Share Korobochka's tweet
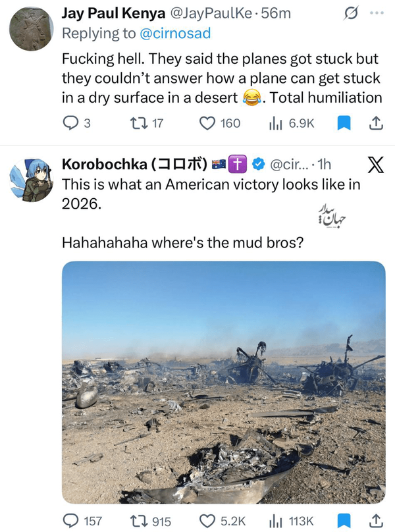The image size is (395, 532). point(375,520)
